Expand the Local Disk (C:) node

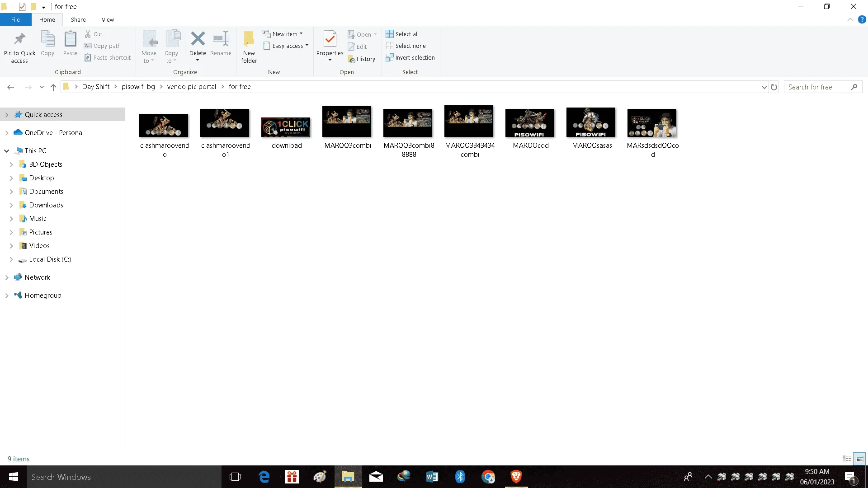11,259
